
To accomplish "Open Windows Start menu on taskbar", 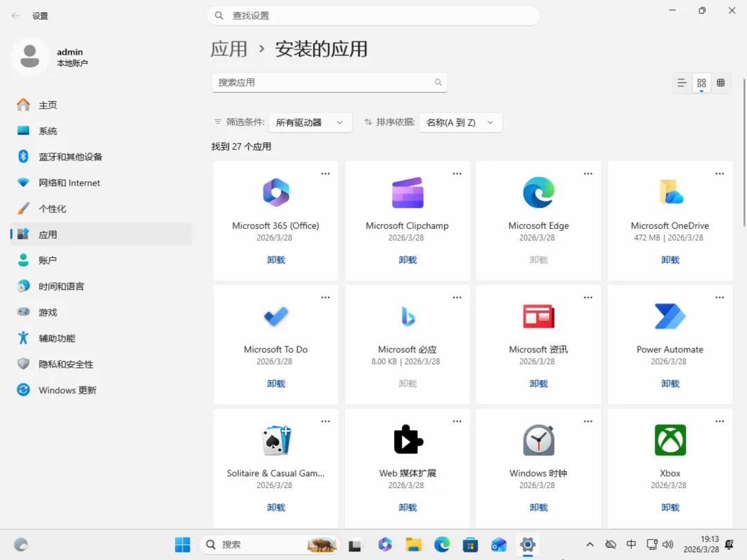I will click(x=183, y=544).
